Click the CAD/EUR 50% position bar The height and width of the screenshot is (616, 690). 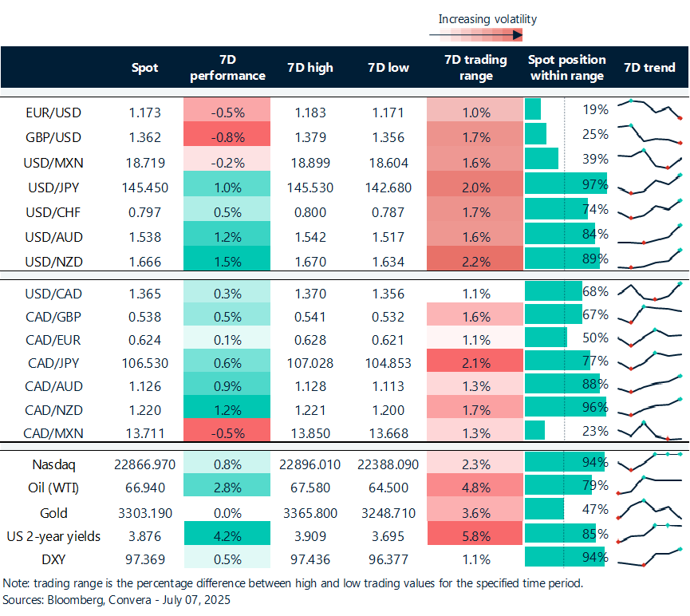tap(546, 338)
